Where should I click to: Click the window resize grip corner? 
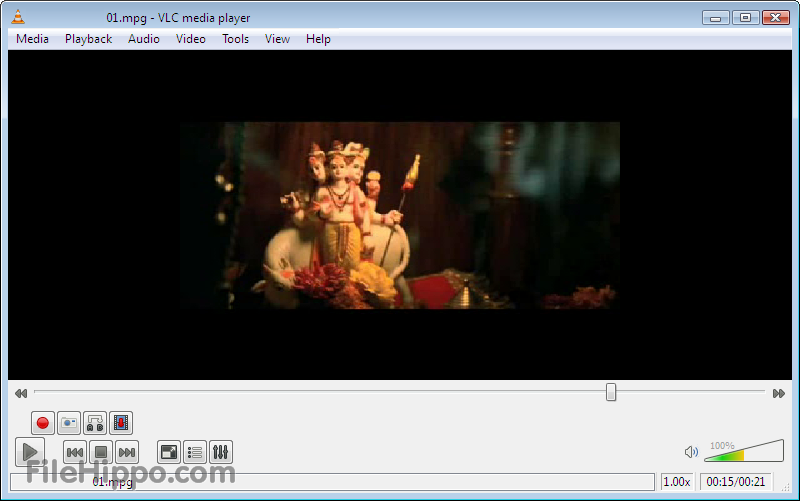point(786,487)
